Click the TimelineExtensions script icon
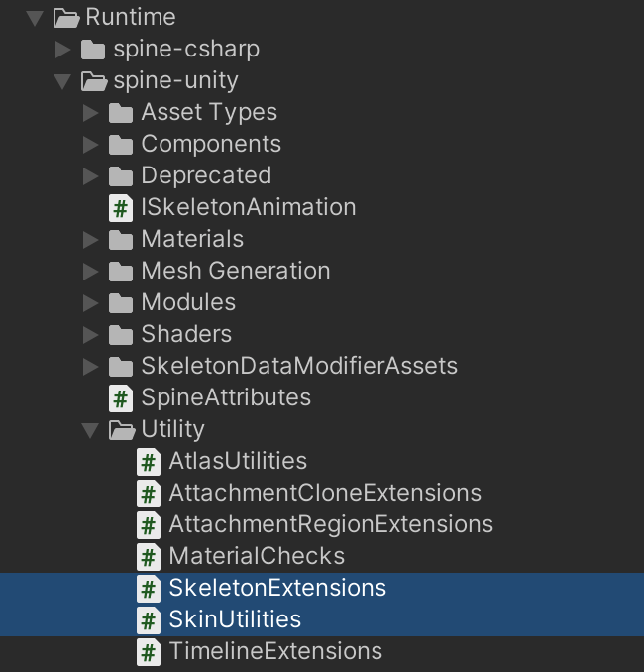644x672 pixels. [149, 652]
